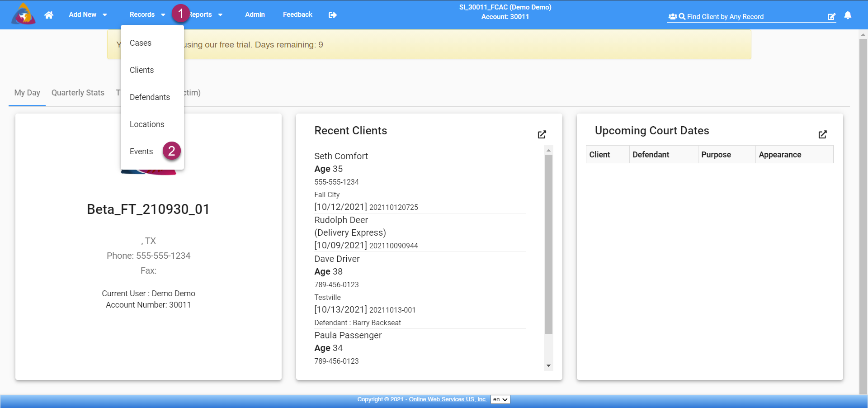Viewport: 868px width, 408px height.
Task: Expand the Reports dropdown arrow
Action: point(220,15)
